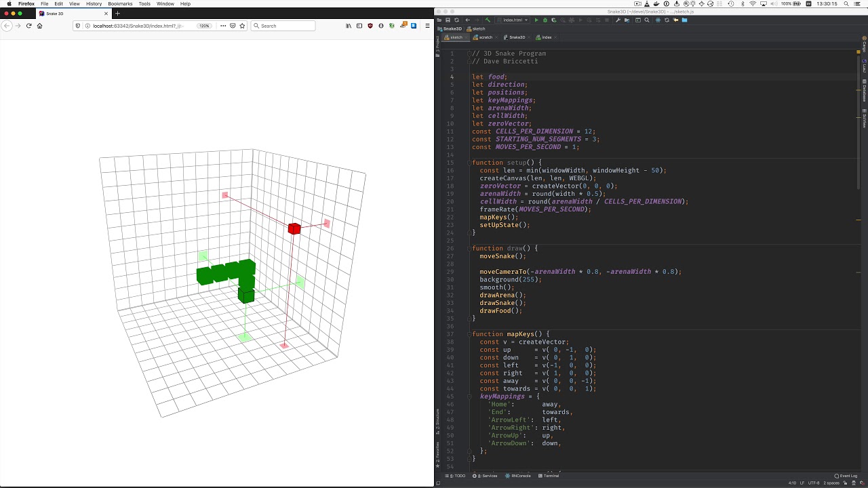Open Firefox Library icon
Image resolution: width=868 pixels, height=488 pixels.
point(349,26)
